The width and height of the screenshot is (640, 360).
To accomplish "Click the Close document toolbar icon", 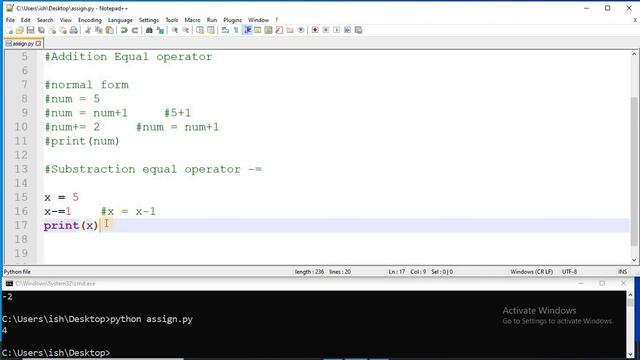I will coord(52,30).
